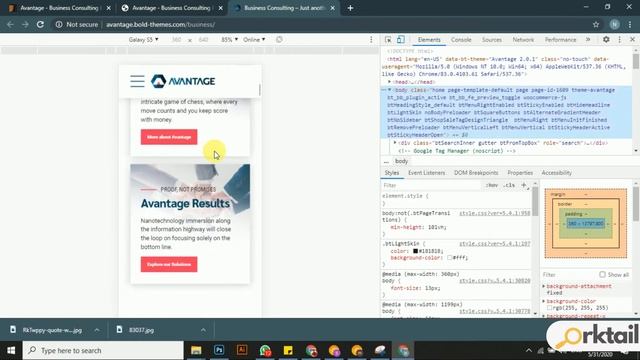
Task: Open options for RkTwppy-quote download
Action: [97, 330]
